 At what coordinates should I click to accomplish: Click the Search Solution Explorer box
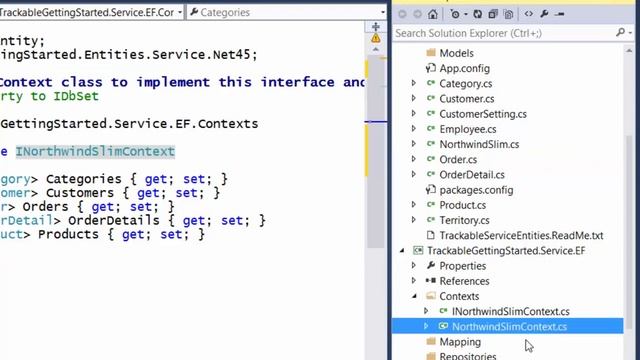tap(504, 33)
